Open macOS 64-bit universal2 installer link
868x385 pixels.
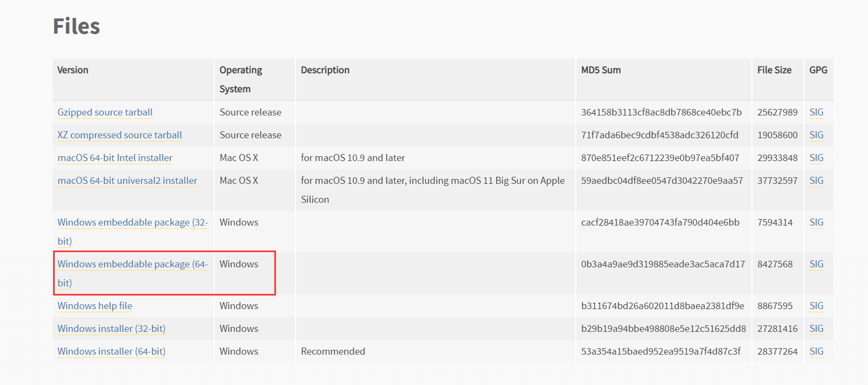point(127,181)
